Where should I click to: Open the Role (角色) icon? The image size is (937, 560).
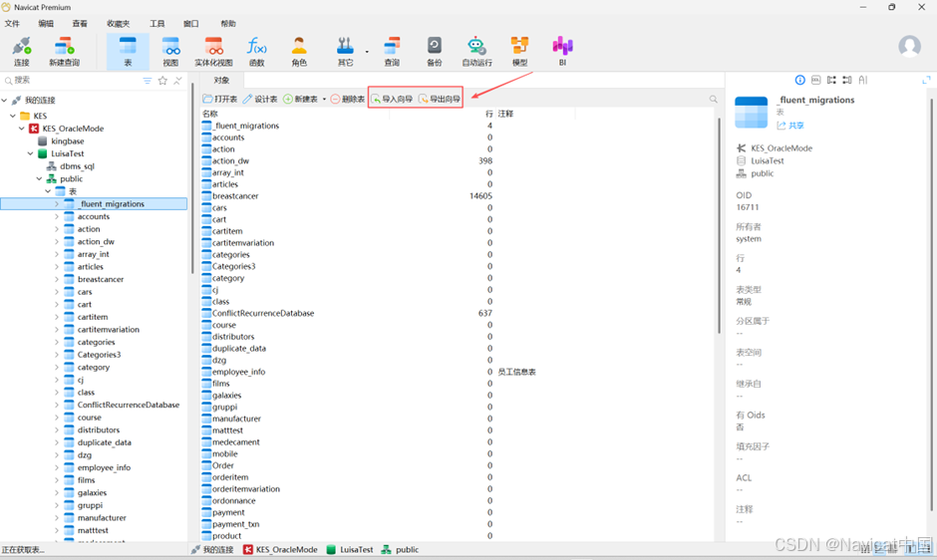click(299, 52)
